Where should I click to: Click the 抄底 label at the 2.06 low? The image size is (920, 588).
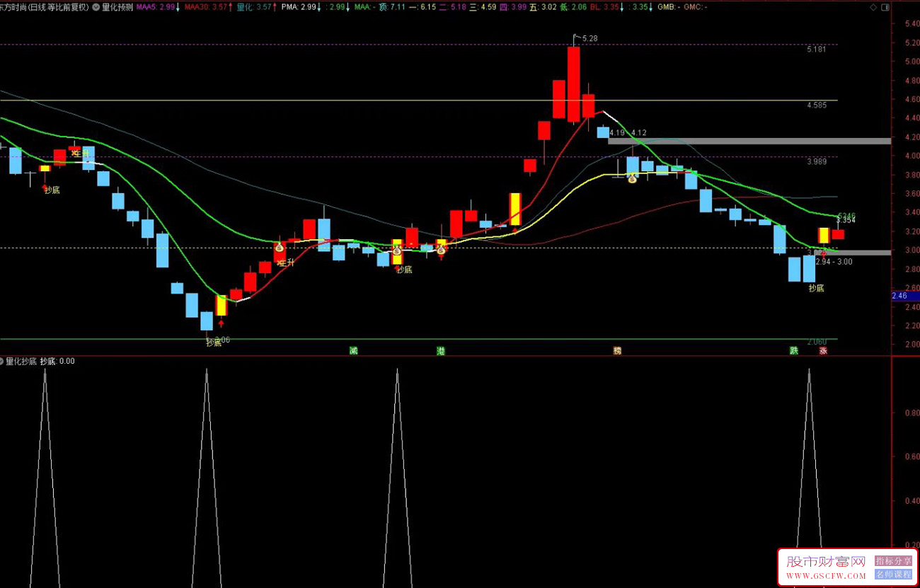[214, 342]
